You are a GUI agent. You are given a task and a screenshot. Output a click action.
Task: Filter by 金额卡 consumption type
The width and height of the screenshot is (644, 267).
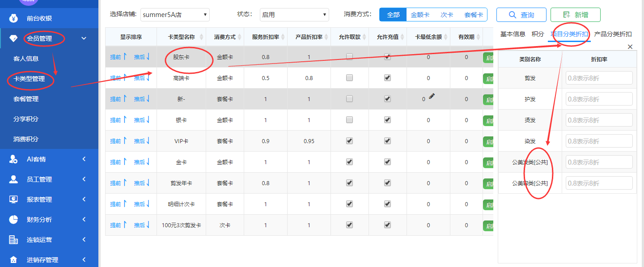pos(420,15)
